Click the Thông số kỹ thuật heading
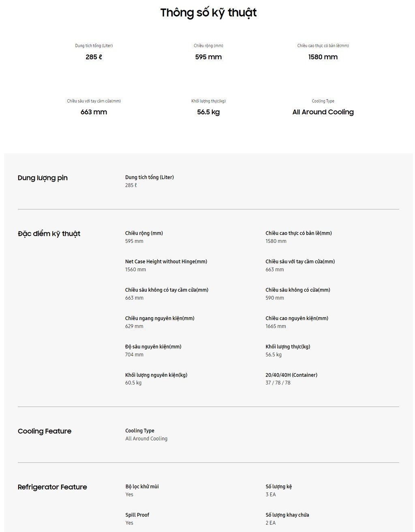The height and width of the screenshot is (532, 415). click(208, 13)
